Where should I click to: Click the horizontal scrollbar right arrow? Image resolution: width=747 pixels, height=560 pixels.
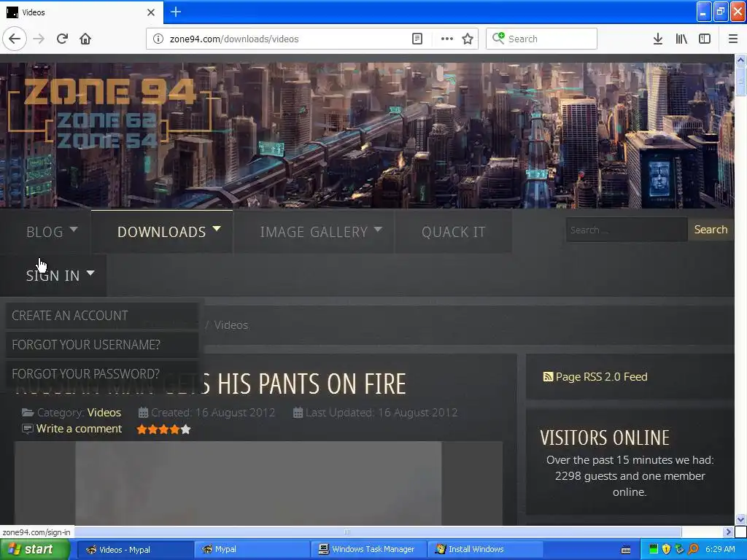(x=728, y=532)
